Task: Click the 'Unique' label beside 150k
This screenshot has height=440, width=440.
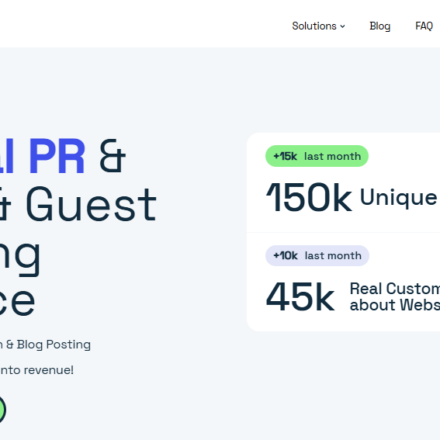Action: (x=399, y=198)
